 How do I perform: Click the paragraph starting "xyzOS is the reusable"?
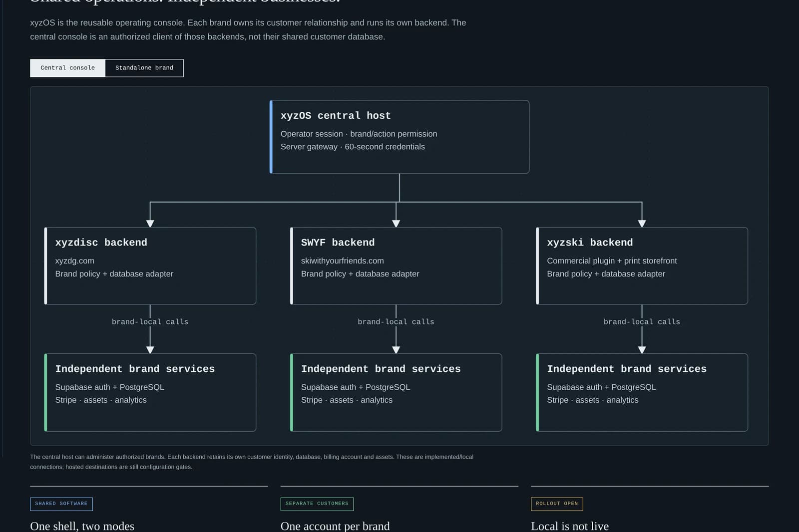(248, 30)
